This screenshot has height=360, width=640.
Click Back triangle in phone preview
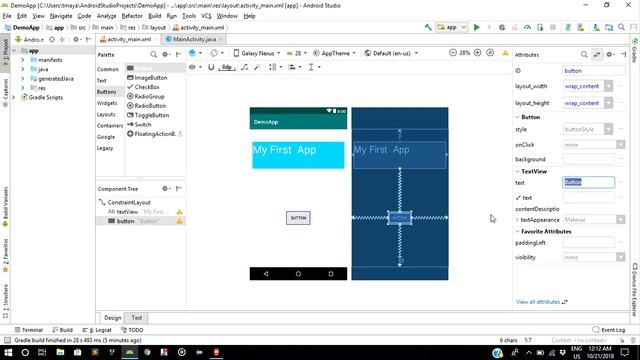[x=266, y=274]
